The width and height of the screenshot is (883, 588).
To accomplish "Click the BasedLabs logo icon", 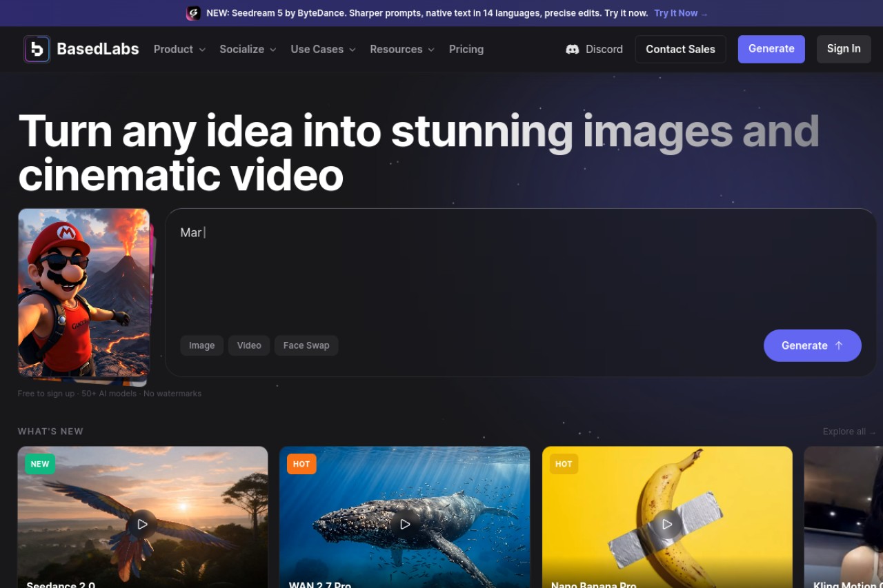I will point(37,49).
